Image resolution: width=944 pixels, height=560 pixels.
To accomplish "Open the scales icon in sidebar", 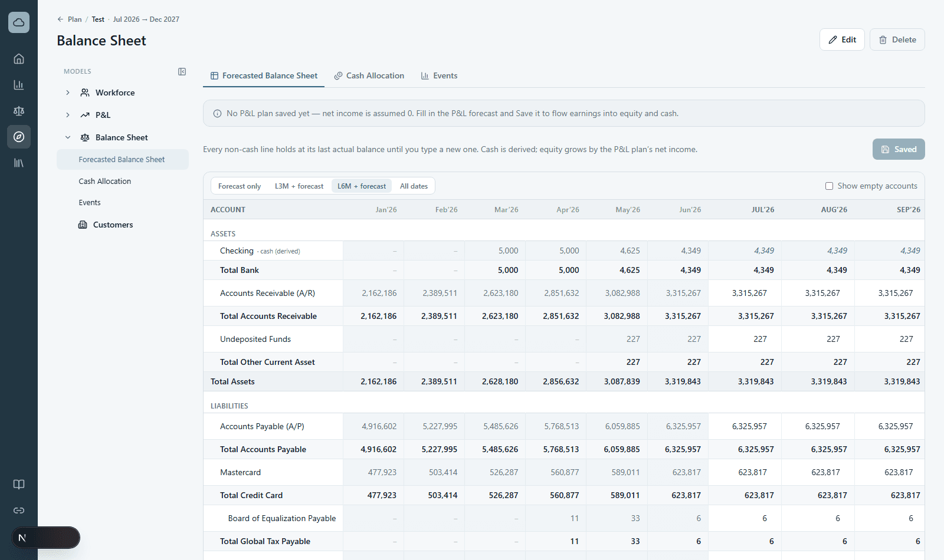I will (x=19, y=111).
